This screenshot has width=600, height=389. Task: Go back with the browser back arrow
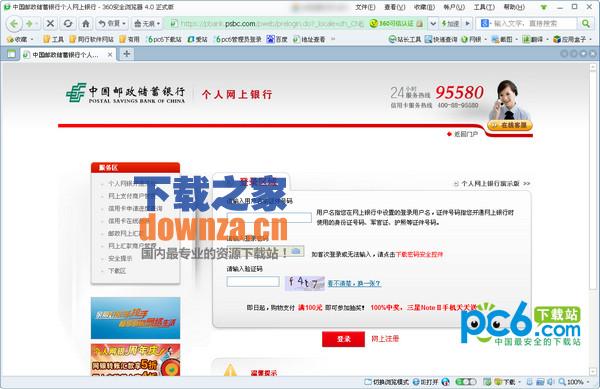14,24
